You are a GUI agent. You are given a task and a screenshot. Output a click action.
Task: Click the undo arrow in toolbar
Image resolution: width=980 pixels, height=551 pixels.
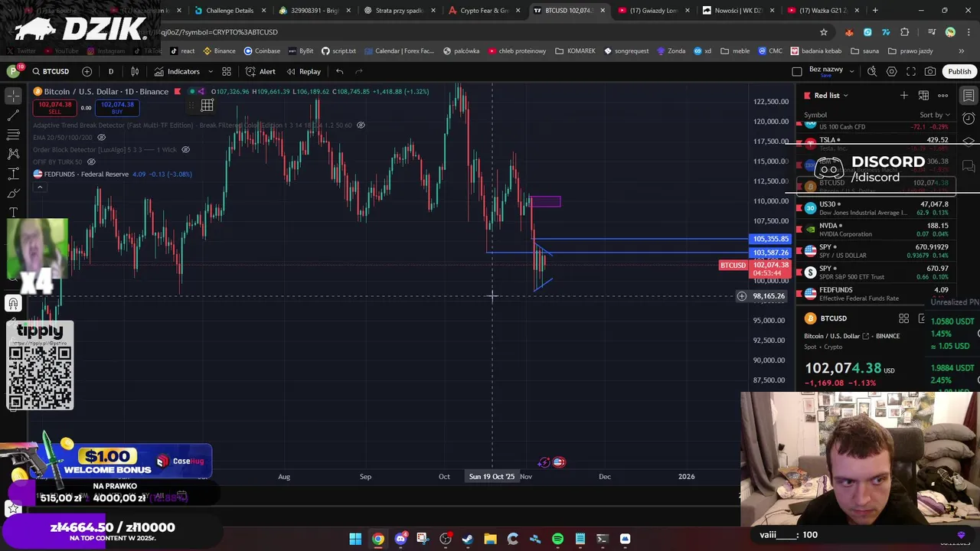(x=339, y=71)
